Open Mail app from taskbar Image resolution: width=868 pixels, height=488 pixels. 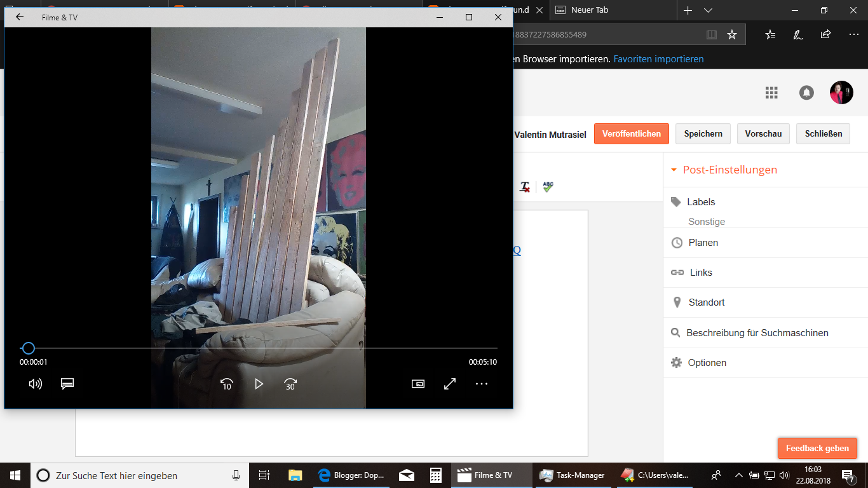407,475
